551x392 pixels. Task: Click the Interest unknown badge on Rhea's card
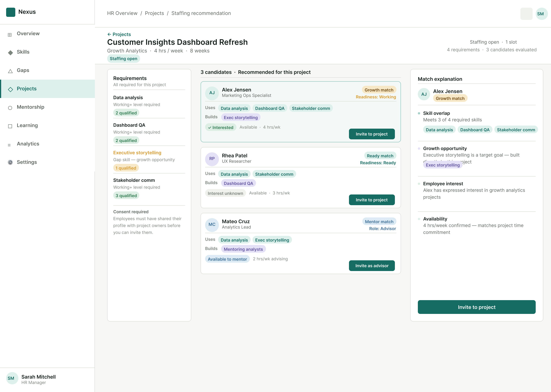(x=225, y=193)
